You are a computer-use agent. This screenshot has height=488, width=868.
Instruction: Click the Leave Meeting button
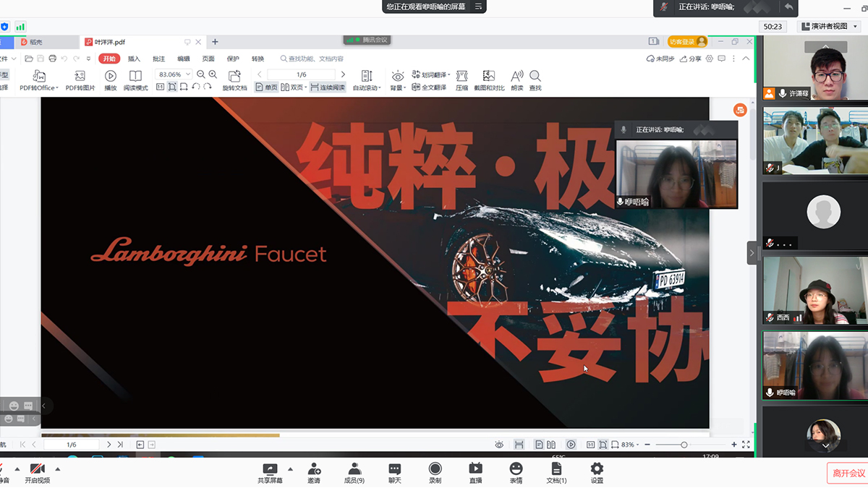tap(848, 473)
